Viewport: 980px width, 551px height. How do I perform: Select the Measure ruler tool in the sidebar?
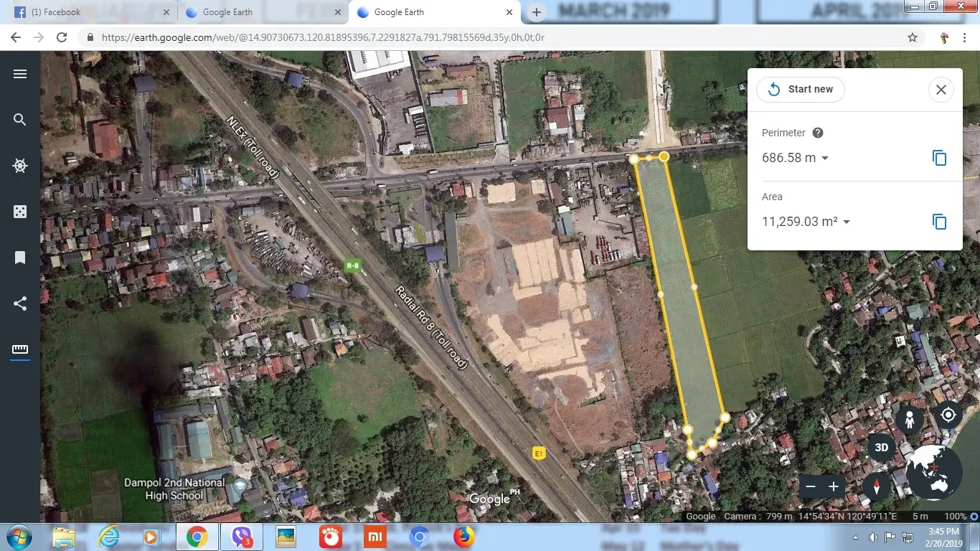[20, 349]
